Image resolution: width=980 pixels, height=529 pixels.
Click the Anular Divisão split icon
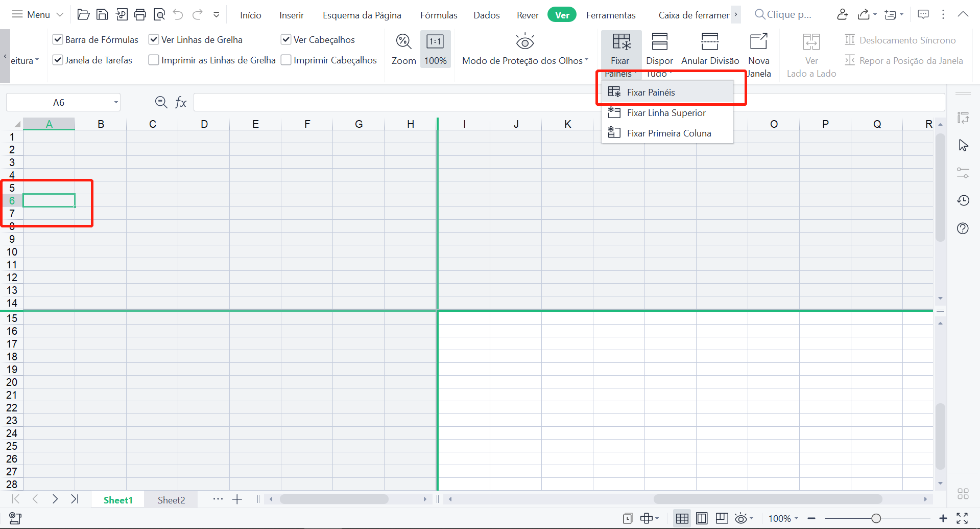coord(710,42)
